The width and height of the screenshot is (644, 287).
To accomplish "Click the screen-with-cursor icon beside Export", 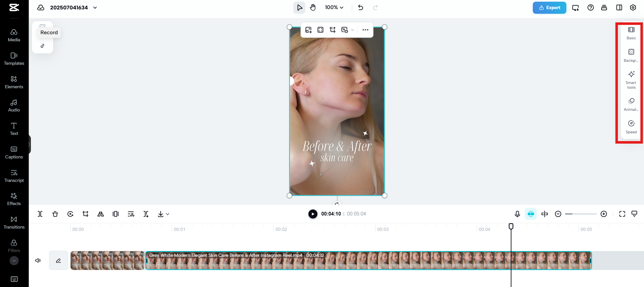I will (x=575, y=7).
